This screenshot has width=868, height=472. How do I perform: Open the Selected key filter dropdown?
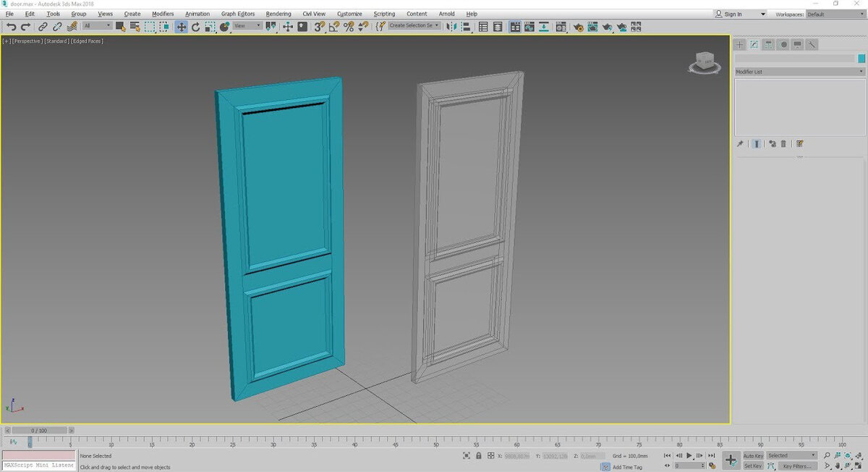pos(791,455)
